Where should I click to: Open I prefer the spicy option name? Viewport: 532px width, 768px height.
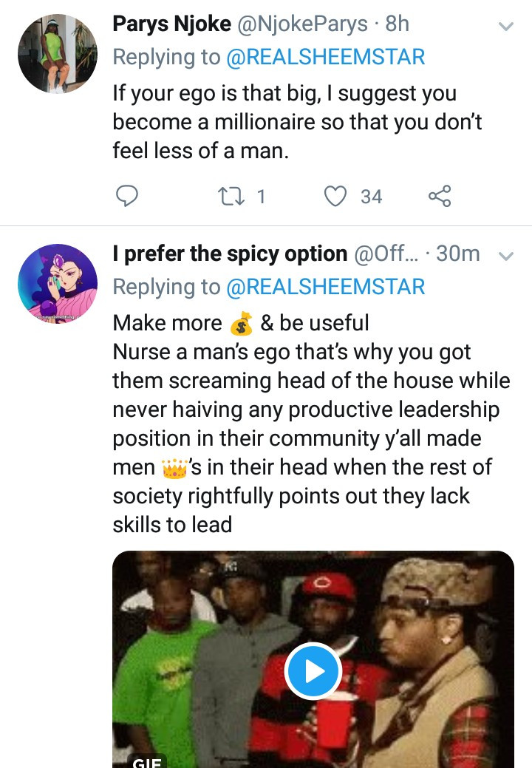click(230, 254)
